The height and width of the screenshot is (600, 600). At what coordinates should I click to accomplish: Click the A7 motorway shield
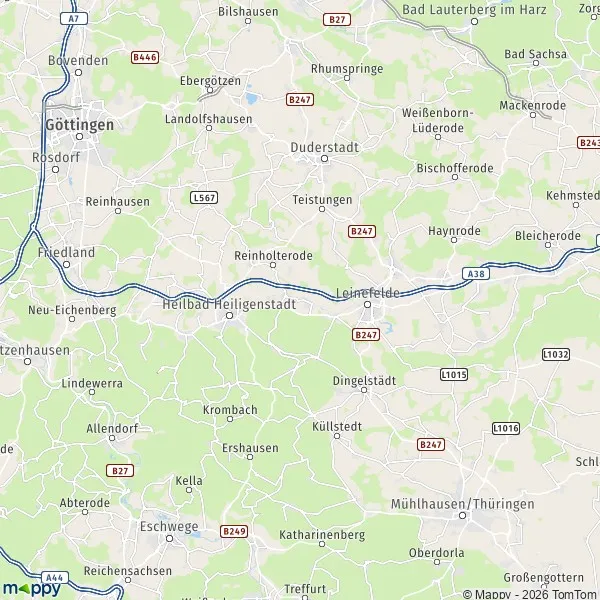(74, 18)
